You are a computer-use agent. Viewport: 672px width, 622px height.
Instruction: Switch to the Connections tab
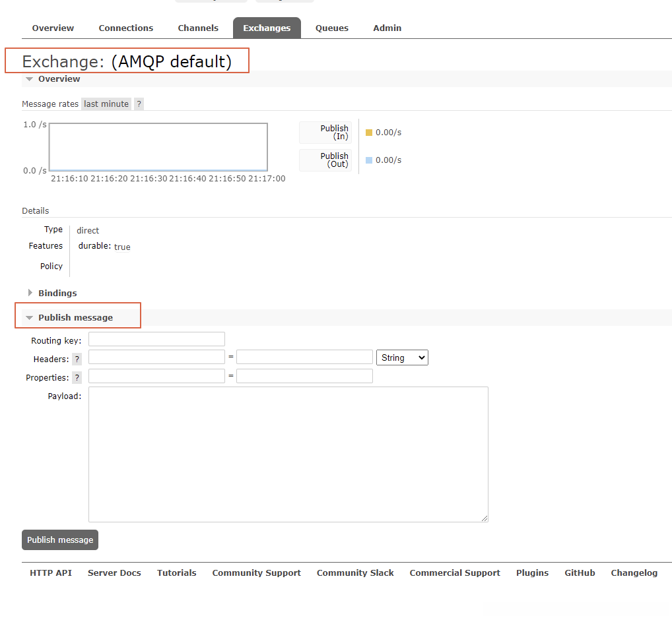[x=126, y=28]
